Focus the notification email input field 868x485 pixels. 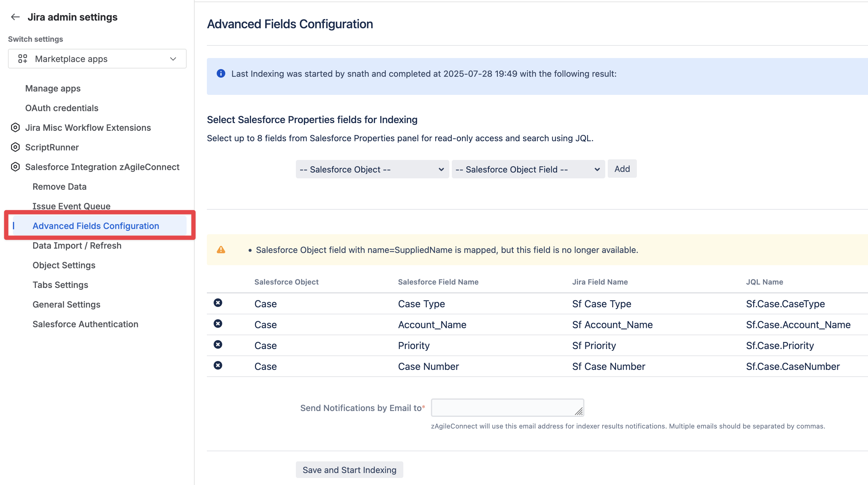[x=507, y=408]
